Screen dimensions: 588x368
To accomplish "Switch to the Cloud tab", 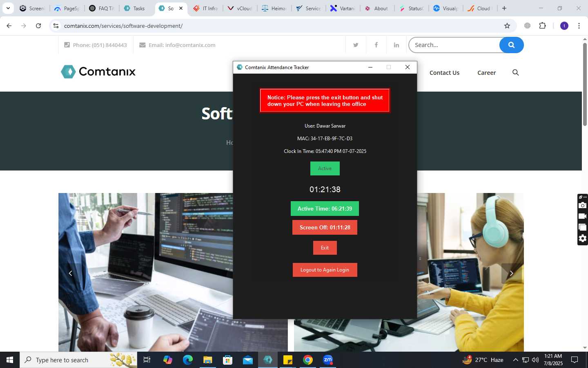I will [481, 8].
